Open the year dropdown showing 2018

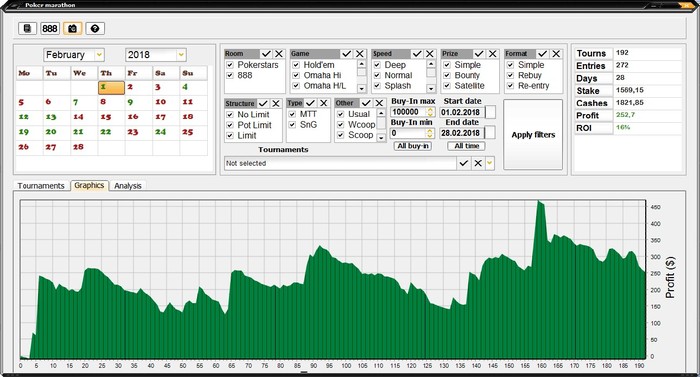[181, 55]
